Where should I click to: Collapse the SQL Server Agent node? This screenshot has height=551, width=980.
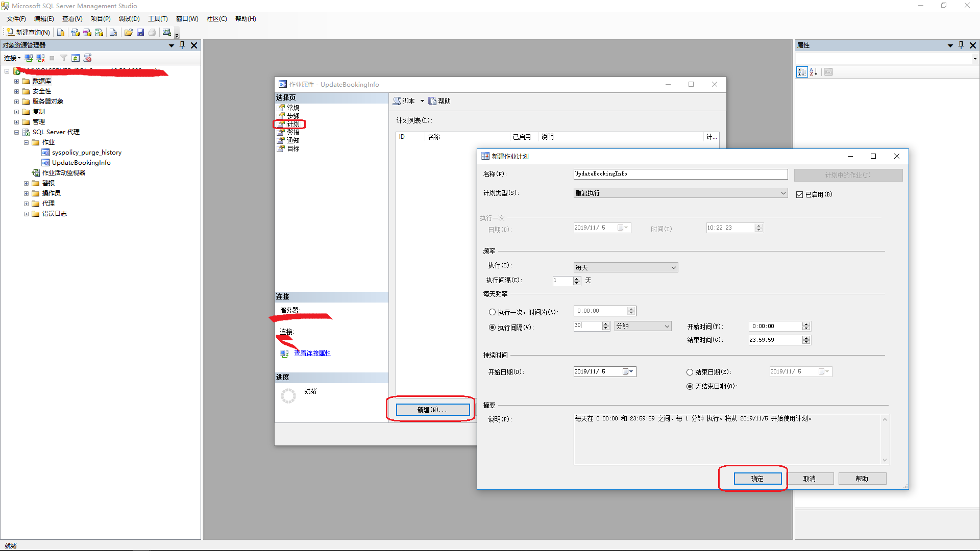click(16, 132)
